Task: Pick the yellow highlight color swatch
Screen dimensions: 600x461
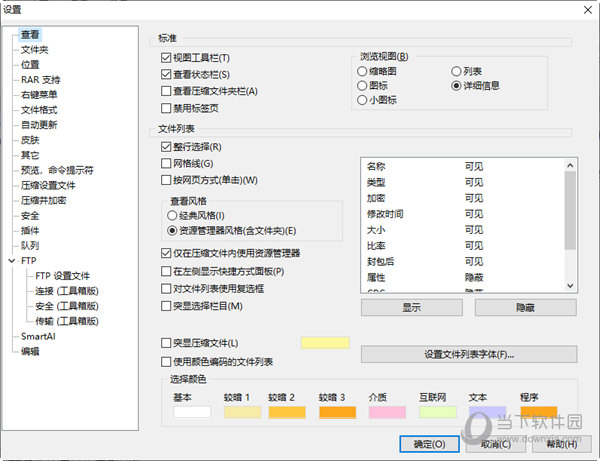Action: (325, 343)
